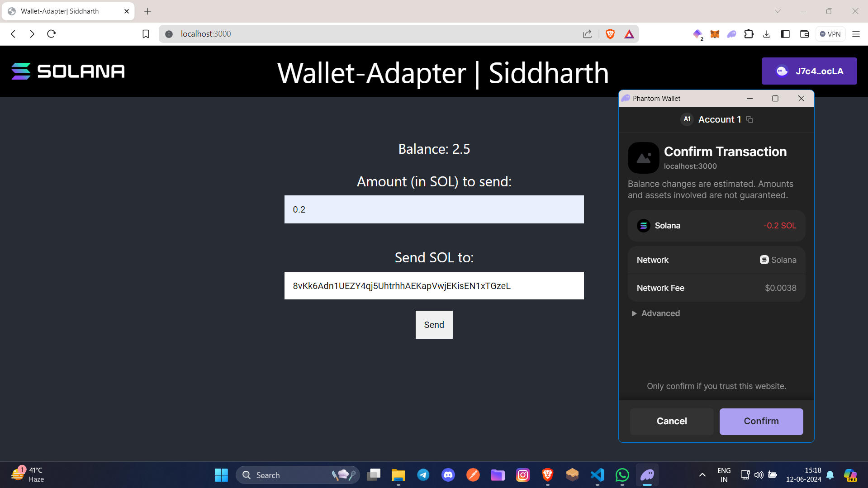Open Discord from taskbar
The width and height of the screenshot is (868, 488).
[x=448, y=475]
